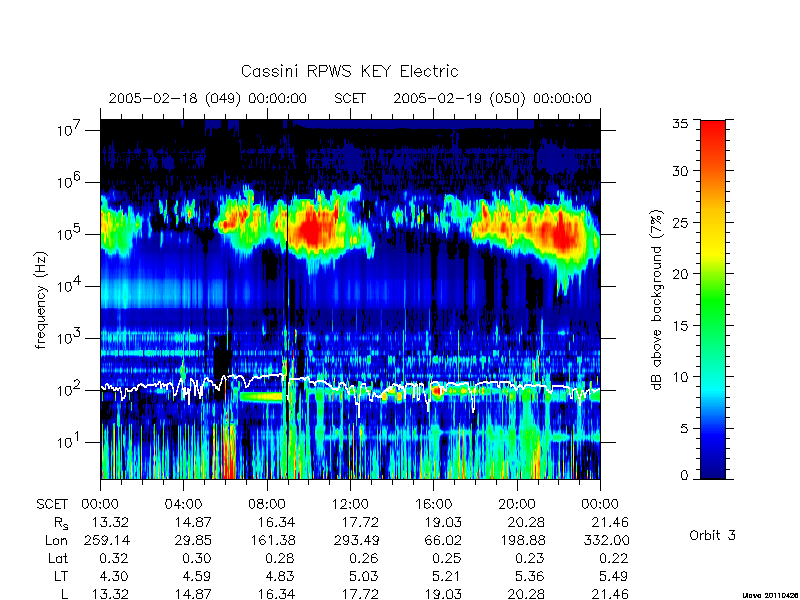Image resolution: width=800 pixels, height=600 pixels.
Task: Click the 10^1 frequency axis label
Action: 69,442
